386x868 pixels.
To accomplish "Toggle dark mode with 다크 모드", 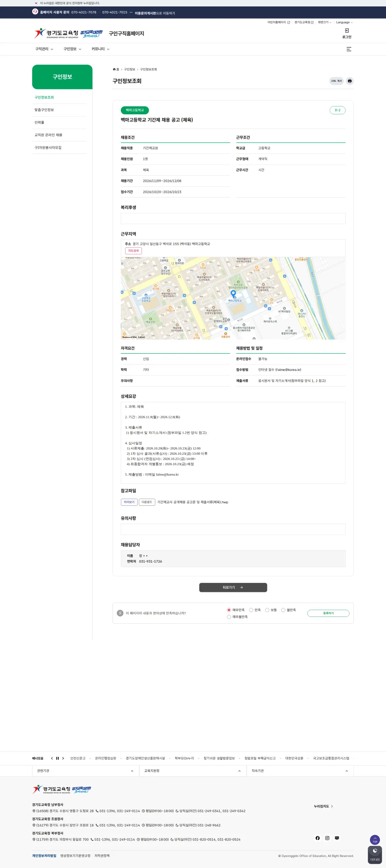I will pyautogui.click(x=375, y=855).
